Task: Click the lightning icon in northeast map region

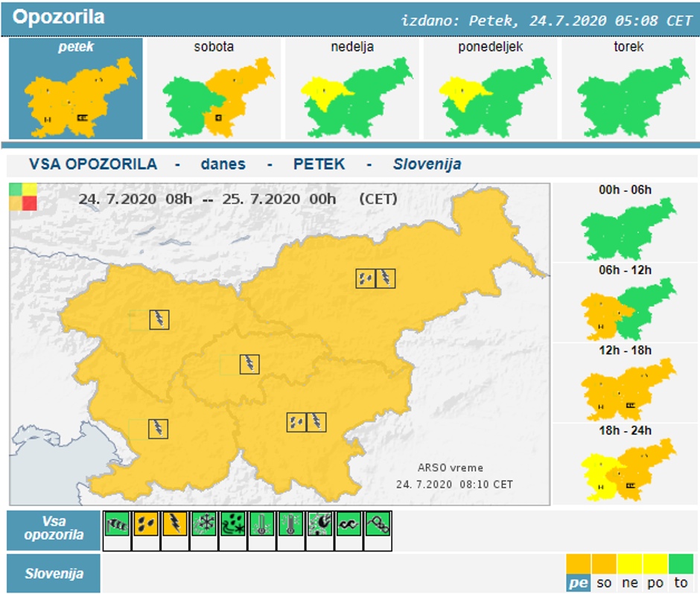Action: point(386,278)
